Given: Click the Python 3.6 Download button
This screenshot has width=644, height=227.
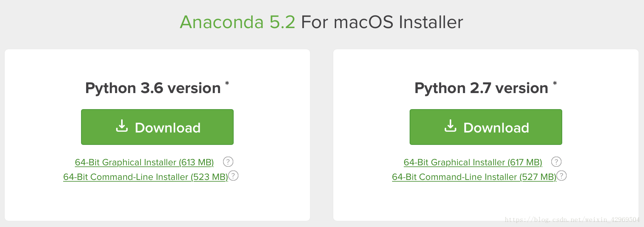Looking at the screenshot, I should [157, 127].
